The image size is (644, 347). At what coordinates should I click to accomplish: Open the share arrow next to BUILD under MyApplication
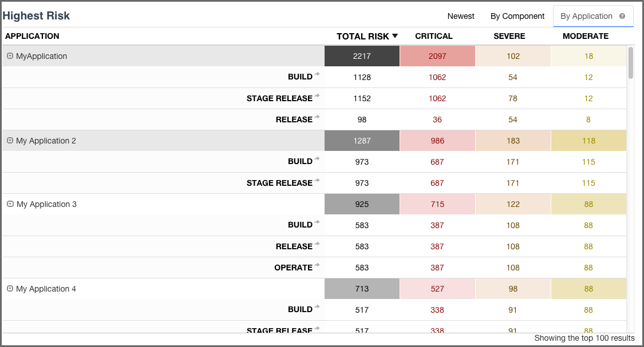click(x=318, y=74)
